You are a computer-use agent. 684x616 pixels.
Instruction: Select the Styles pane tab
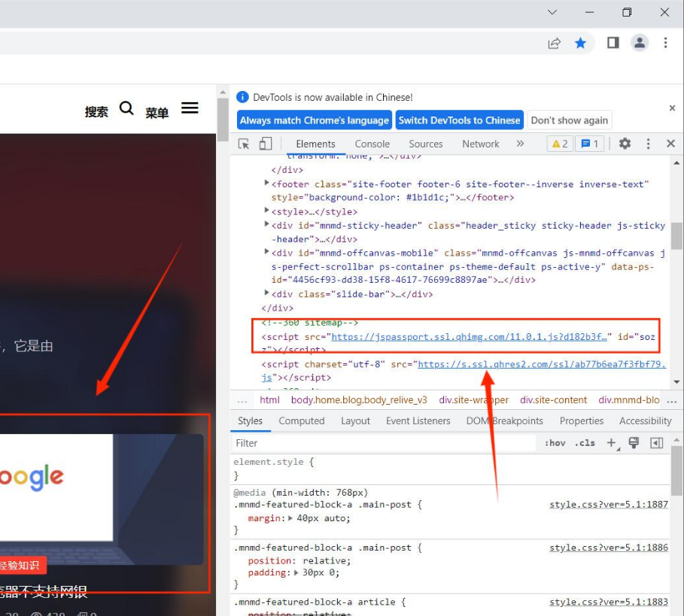click(250, 420)
